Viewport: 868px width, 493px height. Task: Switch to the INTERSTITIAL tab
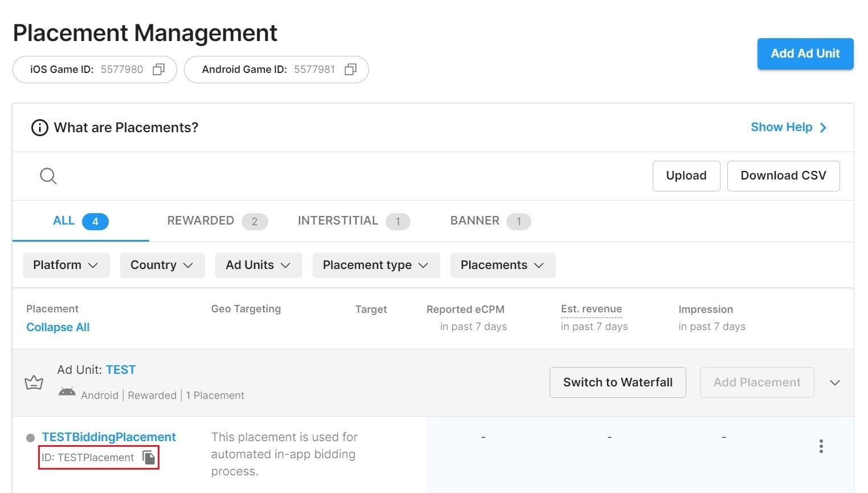(x=353, y=221)
